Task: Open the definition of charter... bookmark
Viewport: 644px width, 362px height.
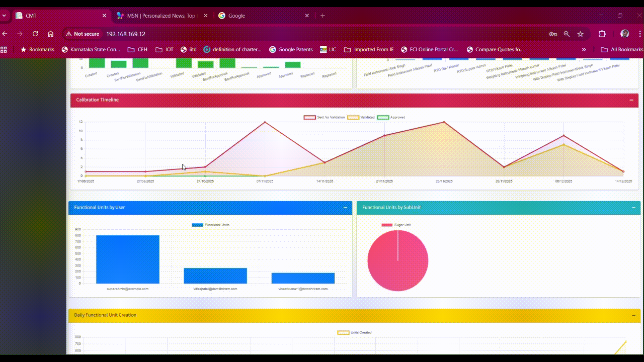Action: tap(232, 49)
